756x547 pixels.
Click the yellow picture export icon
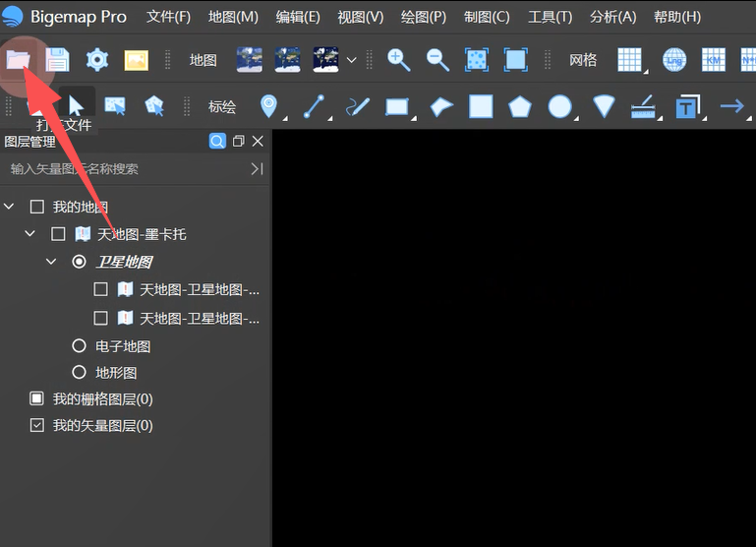click(137, 60)
